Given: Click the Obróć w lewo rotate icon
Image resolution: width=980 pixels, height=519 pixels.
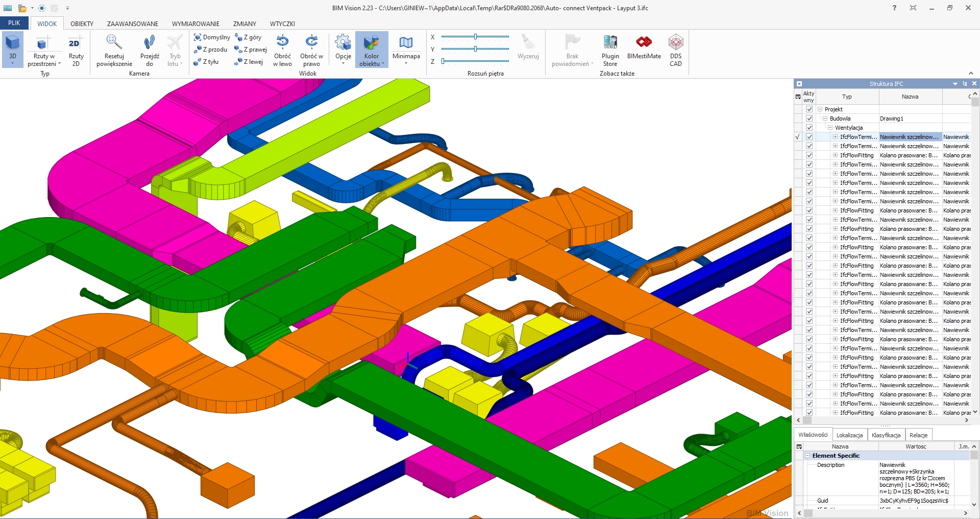Looking at the screenshot, I should (x=282, y=42).
